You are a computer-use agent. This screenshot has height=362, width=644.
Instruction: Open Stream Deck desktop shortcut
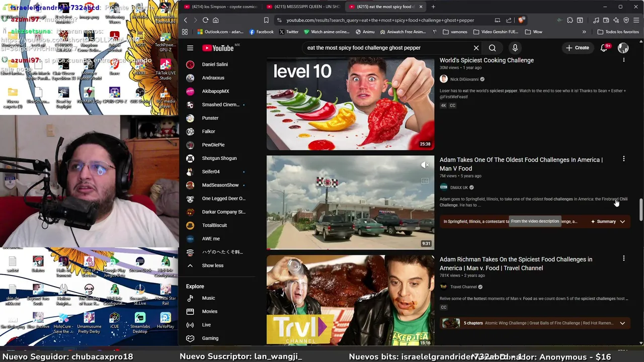point(140,265)
